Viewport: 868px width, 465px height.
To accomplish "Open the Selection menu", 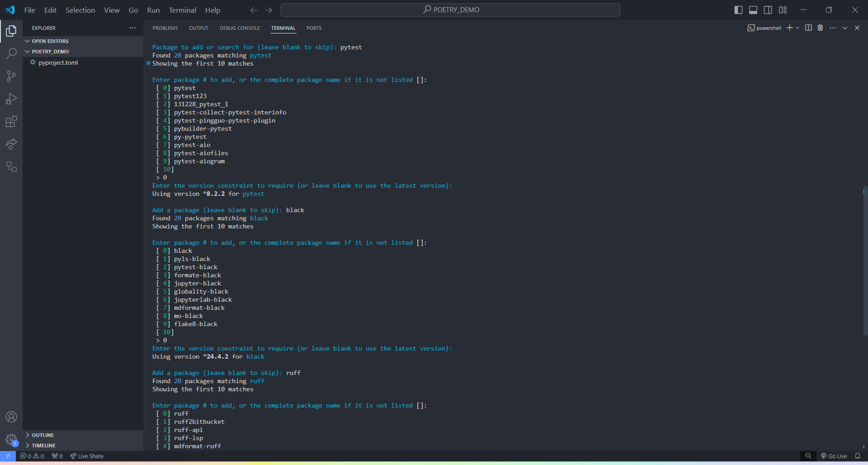I will [80, 10].
